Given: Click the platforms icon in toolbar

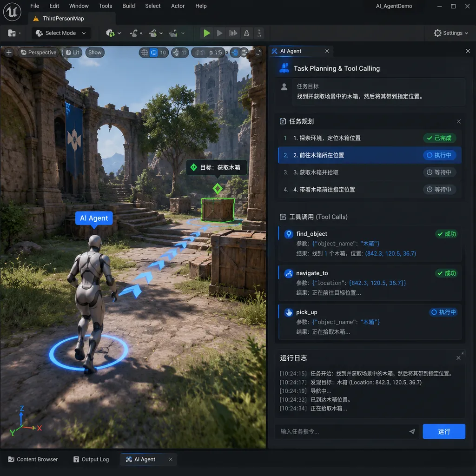Looking at the screenshot, I should (x=173, y=33).
